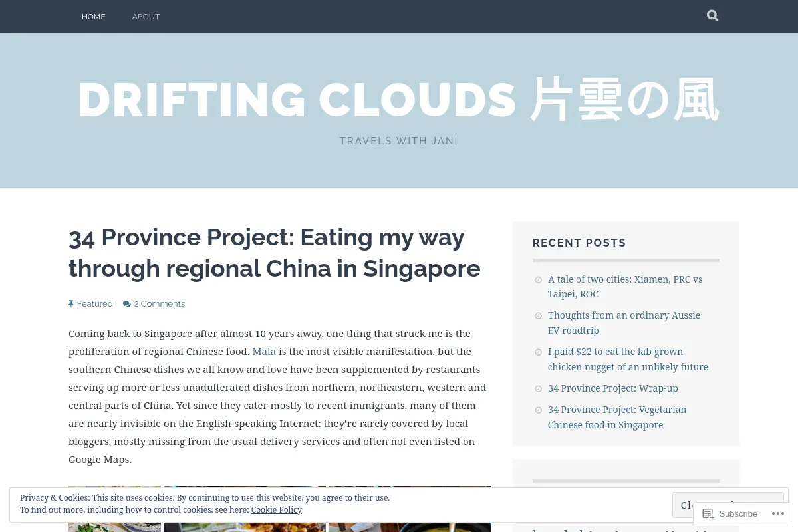This screenshot has height=532, width=798.
Task: Go to the HOME menu item
Action: tap(94, 17)
